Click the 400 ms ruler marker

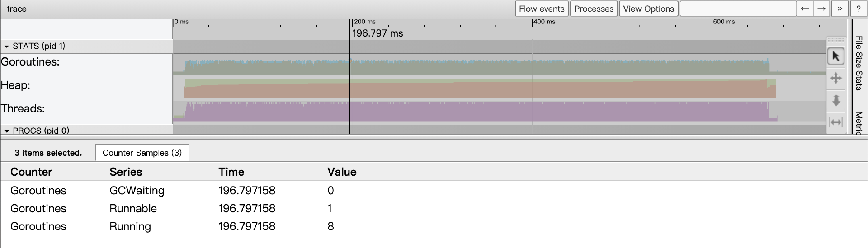(544, 22)
